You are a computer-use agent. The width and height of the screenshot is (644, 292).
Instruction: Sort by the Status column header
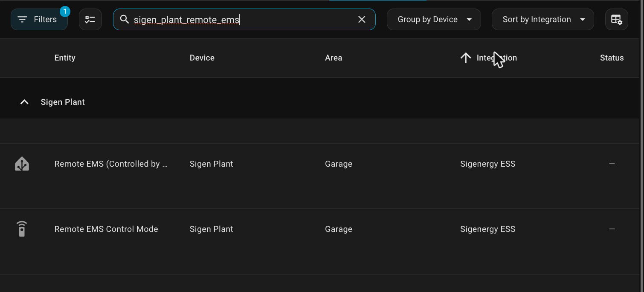coord(612,58)
